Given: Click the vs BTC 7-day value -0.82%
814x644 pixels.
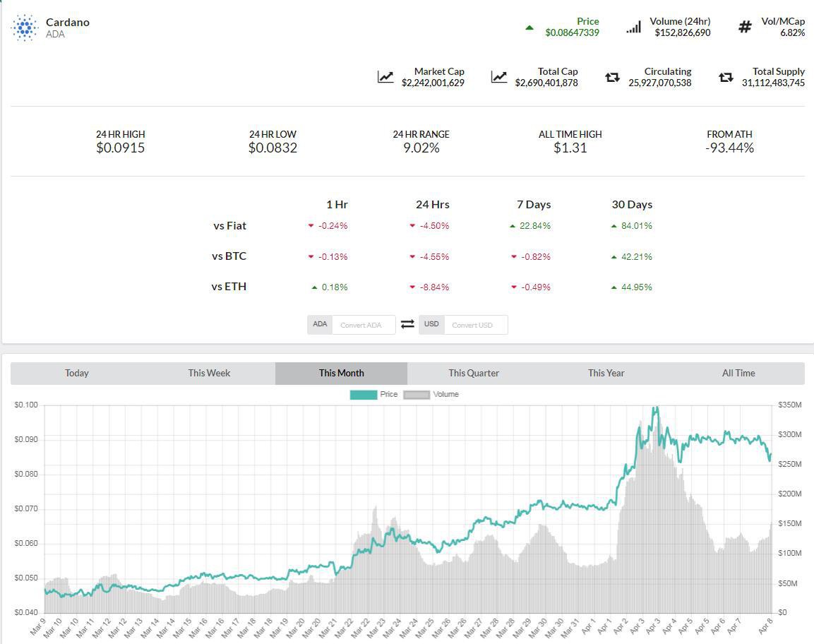Looking at the screenshot, I should (x=536, y=256).
